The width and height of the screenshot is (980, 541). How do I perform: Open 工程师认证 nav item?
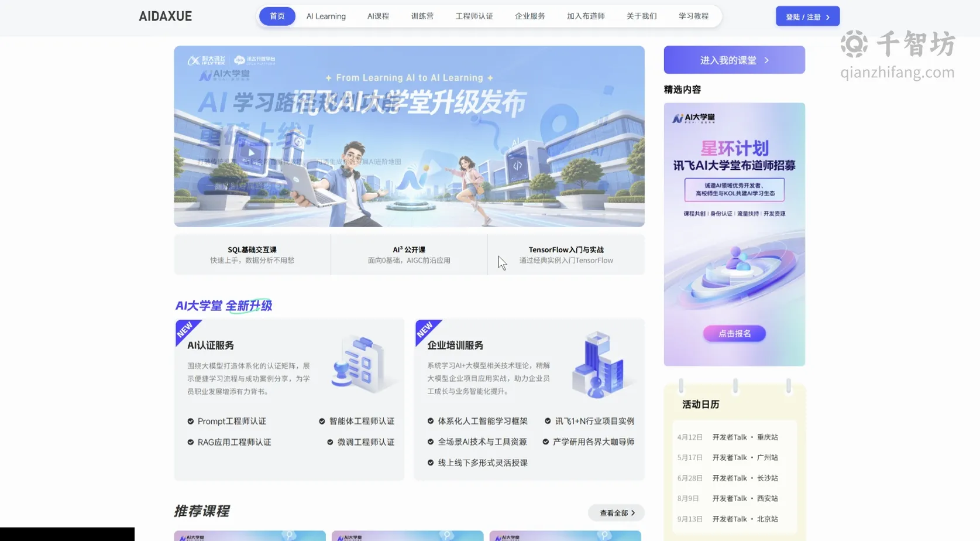474,16
